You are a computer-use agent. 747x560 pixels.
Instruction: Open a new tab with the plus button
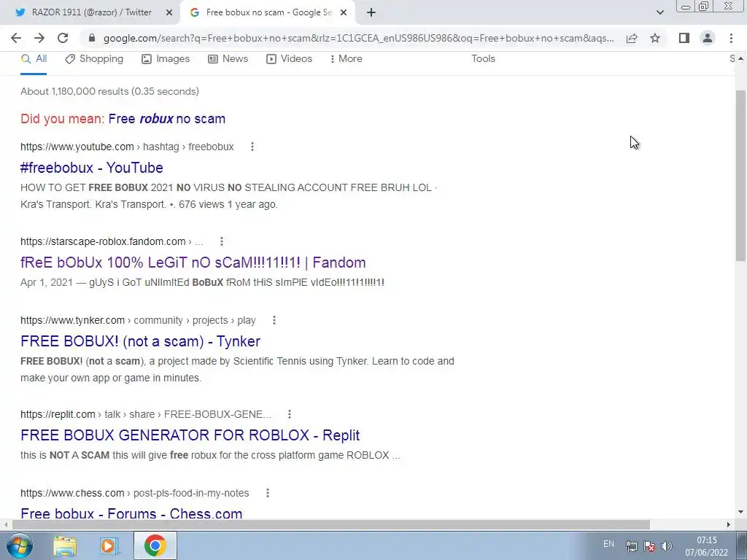[371, 13]
